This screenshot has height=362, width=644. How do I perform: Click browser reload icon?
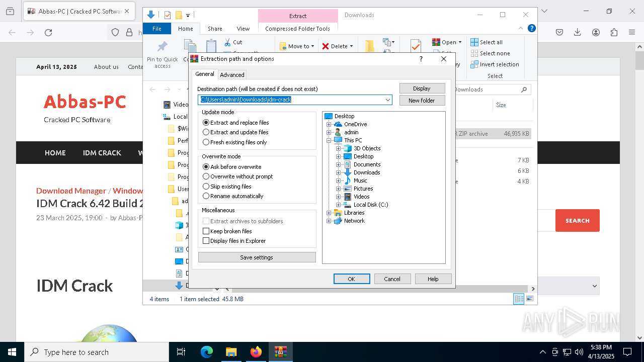click(48, 33)
